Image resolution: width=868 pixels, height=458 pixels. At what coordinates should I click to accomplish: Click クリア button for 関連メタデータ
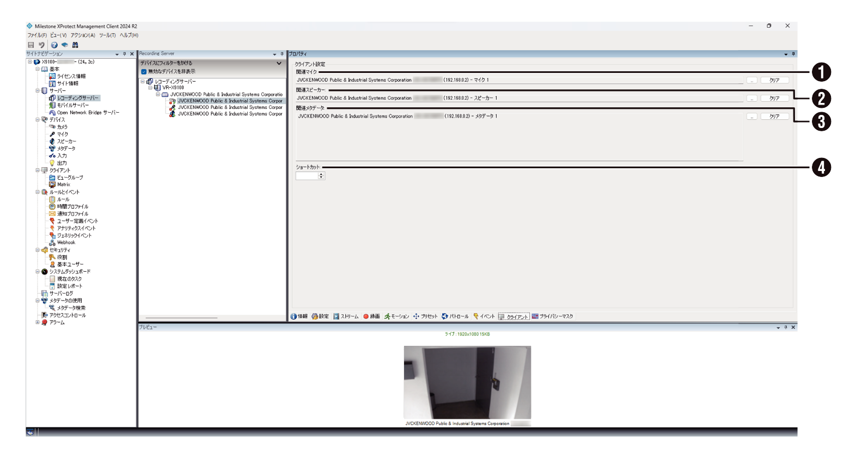(774, 117)
